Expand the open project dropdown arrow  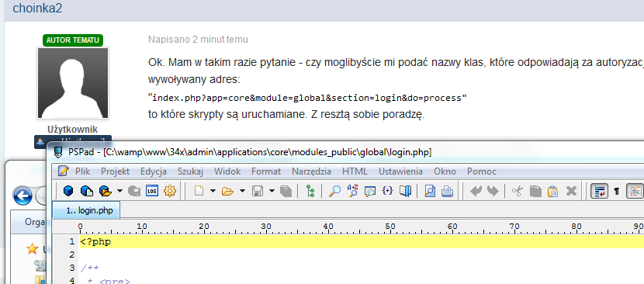tap(120, 191)
